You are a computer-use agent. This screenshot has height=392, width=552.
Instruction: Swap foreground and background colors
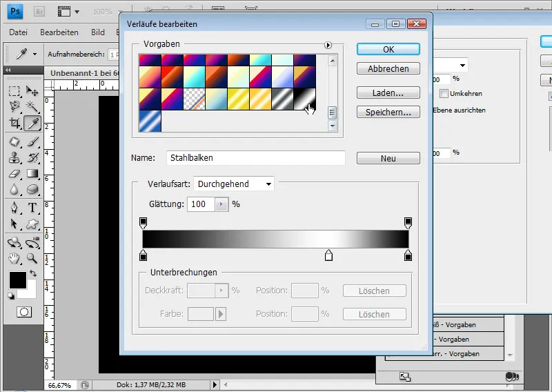coord(32,273)
